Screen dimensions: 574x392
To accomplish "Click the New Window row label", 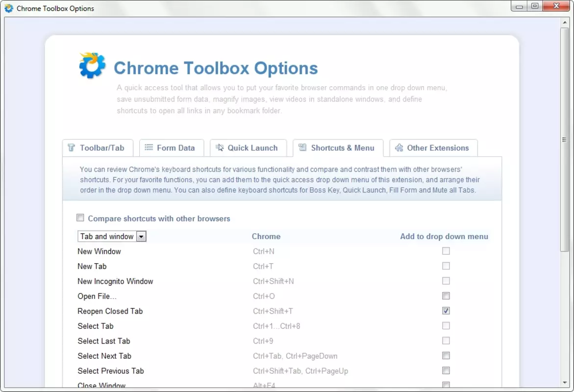I will [99, 251].
